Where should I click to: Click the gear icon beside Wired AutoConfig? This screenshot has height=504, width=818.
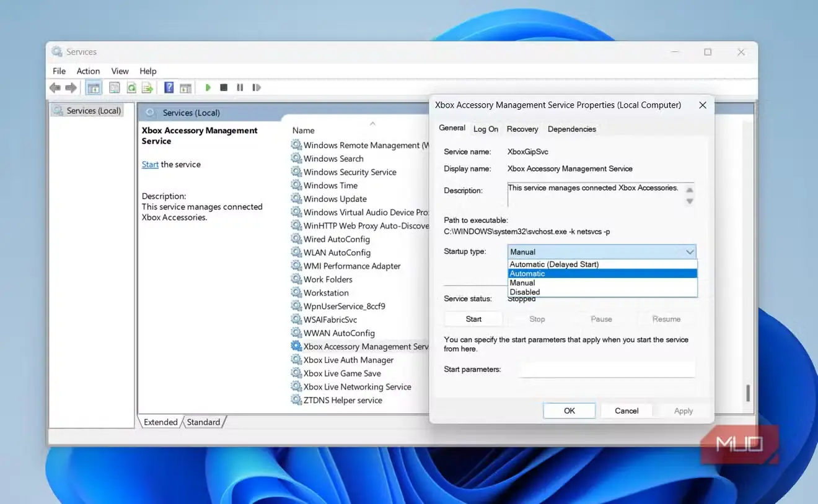click(x=296, y=239)
